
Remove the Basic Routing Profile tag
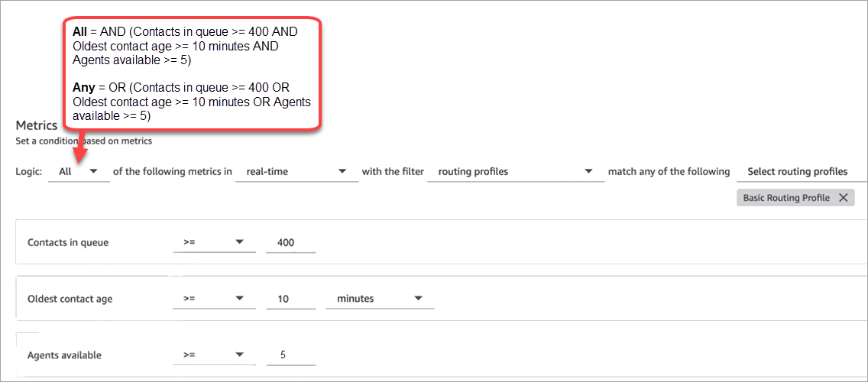[x=843, y=198]
